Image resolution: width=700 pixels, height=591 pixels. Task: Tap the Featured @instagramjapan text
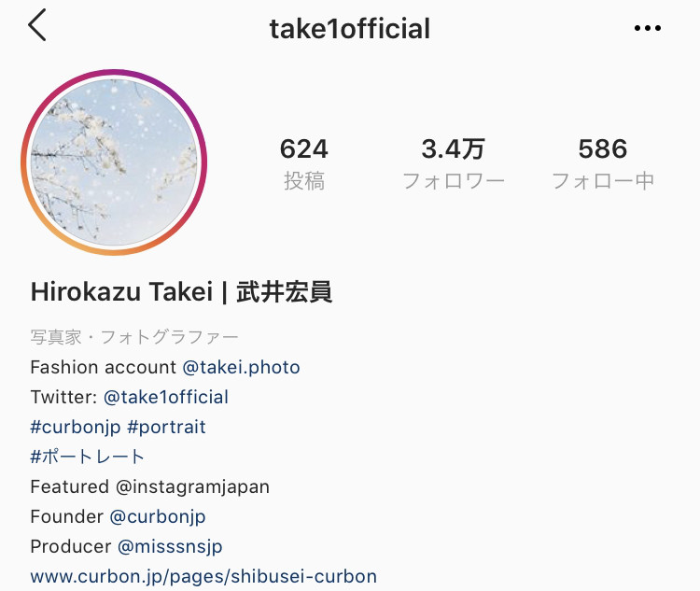pyautogui.click(x=150, y=487)
